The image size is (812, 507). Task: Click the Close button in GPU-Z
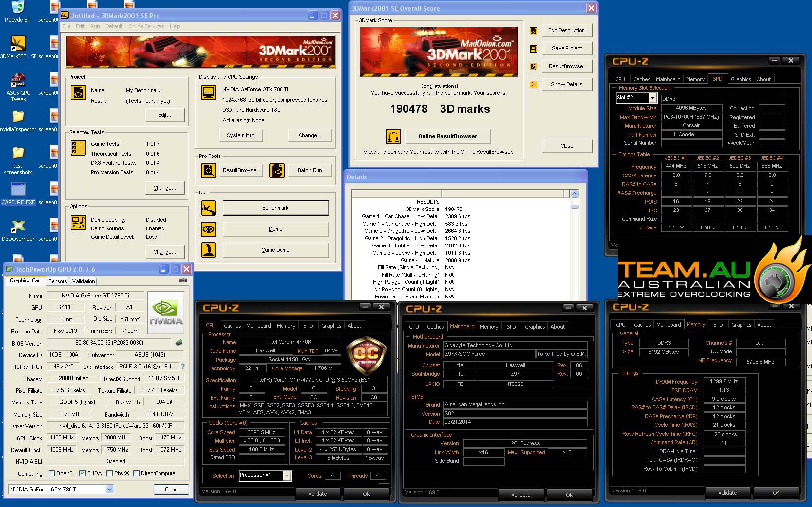point(171,490)
